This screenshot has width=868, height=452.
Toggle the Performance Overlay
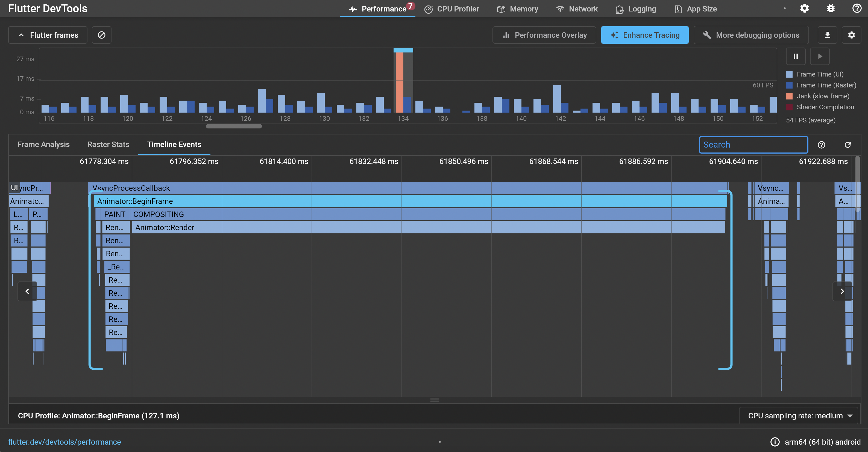[544, 35]
